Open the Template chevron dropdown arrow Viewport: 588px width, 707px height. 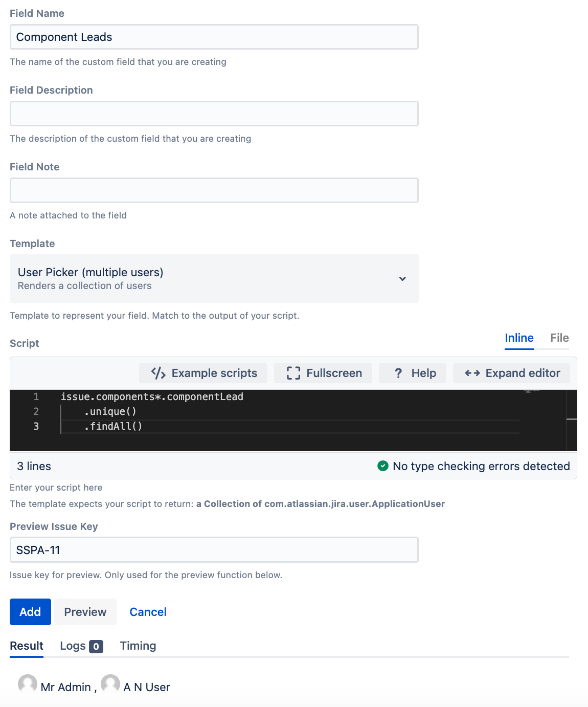tap(402, 279)
